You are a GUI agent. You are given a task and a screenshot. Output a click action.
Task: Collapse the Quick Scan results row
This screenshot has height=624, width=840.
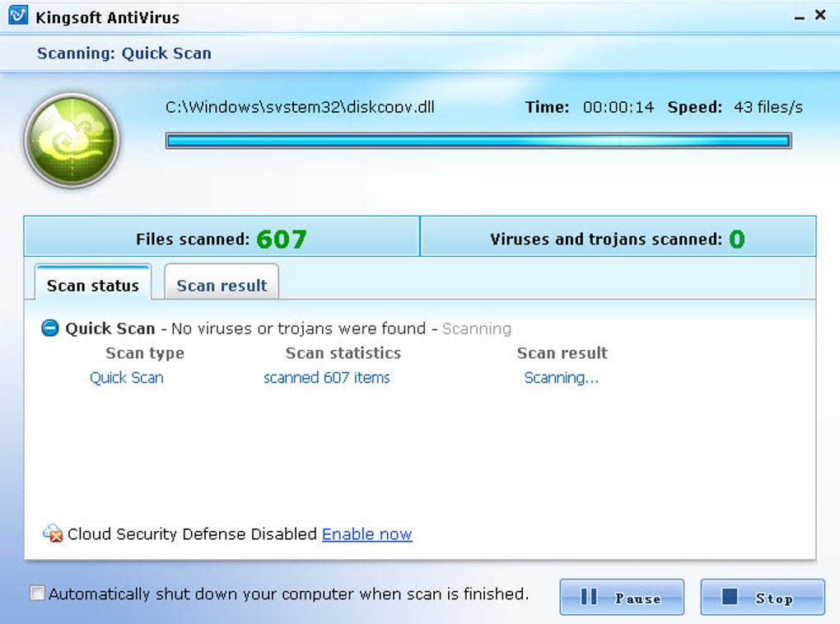pos(49,328)
